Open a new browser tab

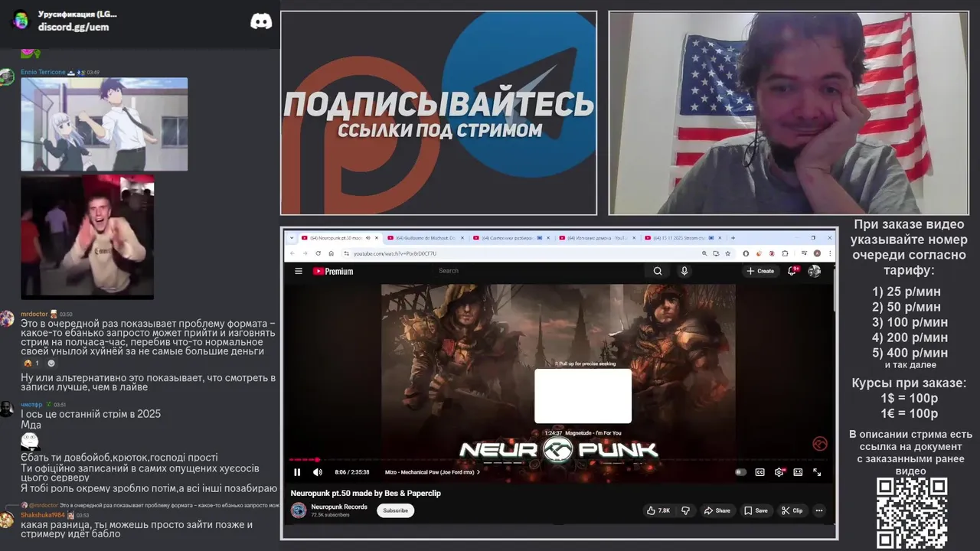tap(733, 238)
